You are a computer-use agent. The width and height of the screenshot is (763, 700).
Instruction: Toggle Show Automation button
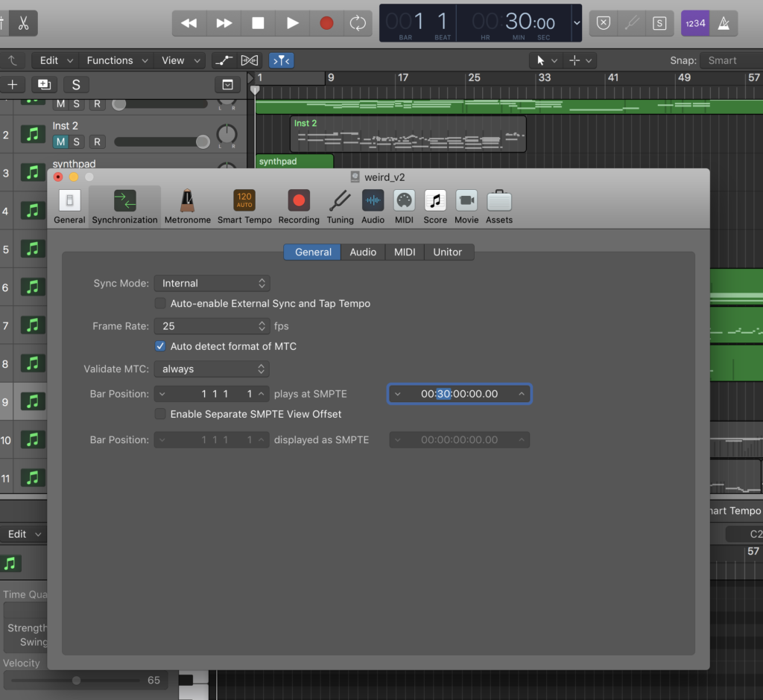click(x=224, y=60)
